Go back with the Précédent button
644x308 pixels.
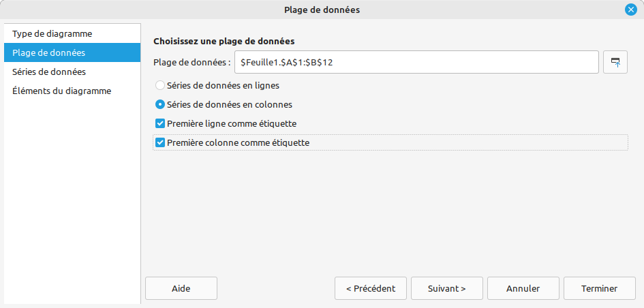click(370, 288)
